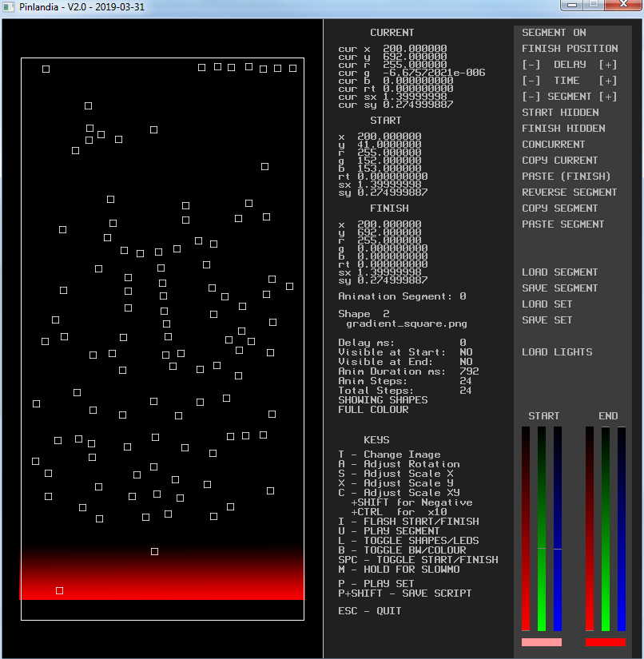
Task: Toggle START HIDDEN visibility
Action: (x=560, y=113)
